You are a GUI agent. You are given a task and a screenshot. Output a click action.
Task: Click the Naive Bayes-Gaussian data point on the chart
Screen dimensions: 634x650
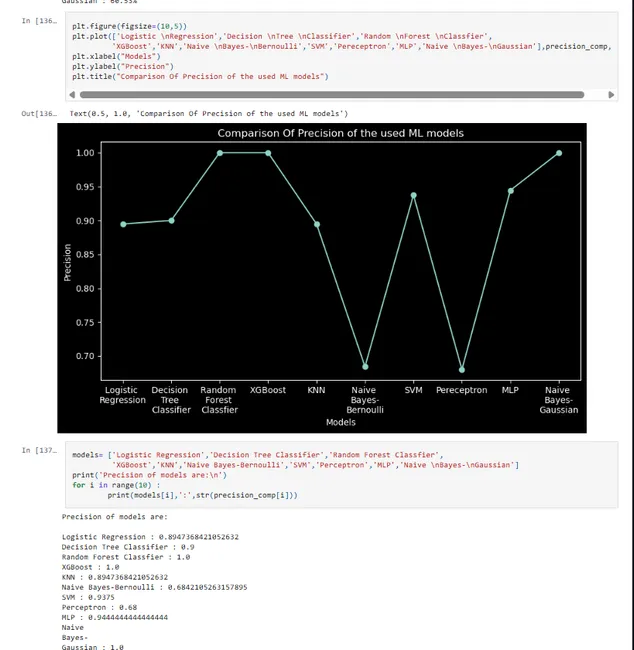[x=559, y=153]
